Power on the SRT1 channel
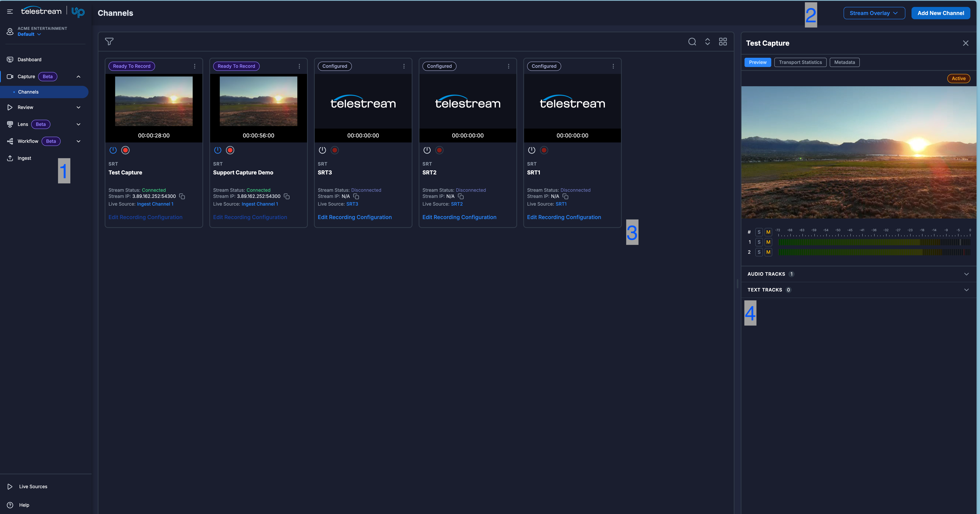 pyautogui.click(x=532, y=150)
